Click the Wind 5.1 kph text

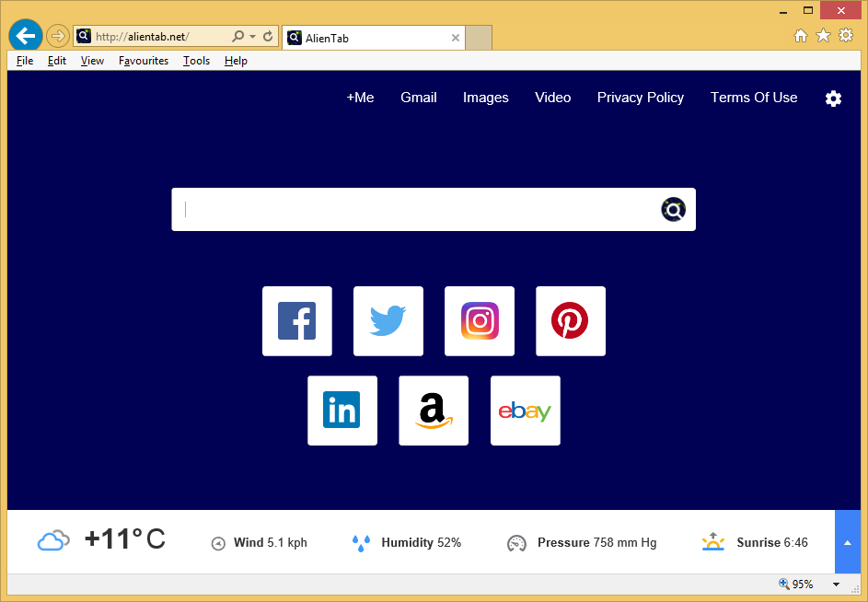(270, 543)
